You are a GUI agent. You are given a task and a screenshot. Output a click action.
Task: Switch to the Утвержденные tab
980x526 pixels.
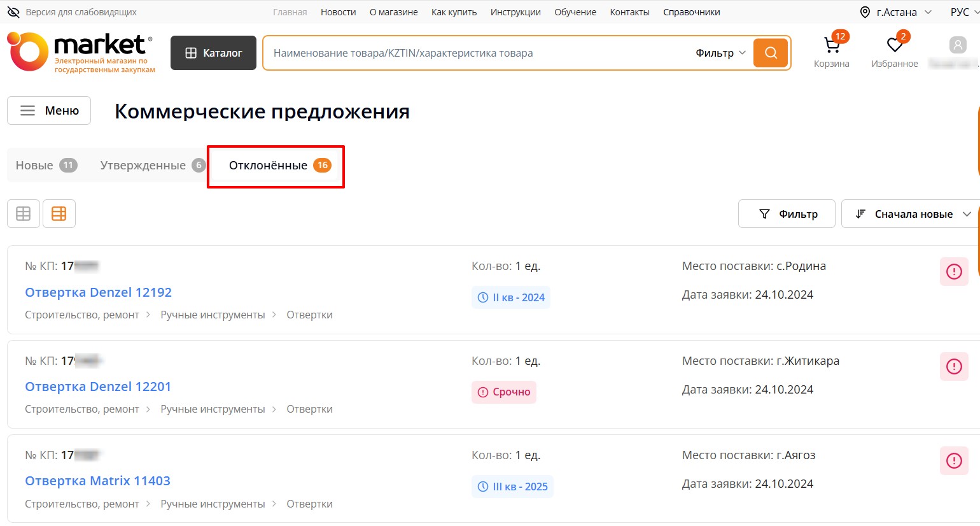coord(152,166)
